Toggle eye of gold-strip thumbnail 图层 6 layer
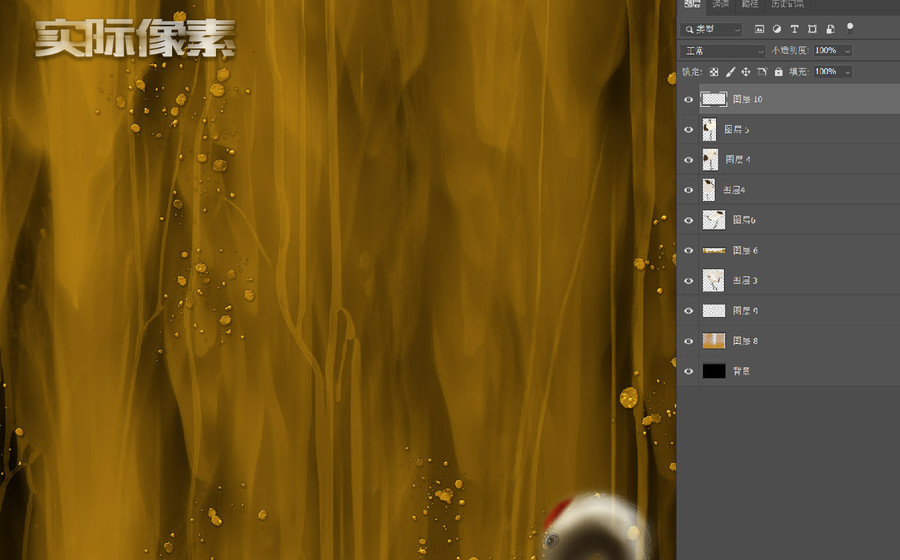900x560 pixels. pyautogui.click(x=688, y=251)
